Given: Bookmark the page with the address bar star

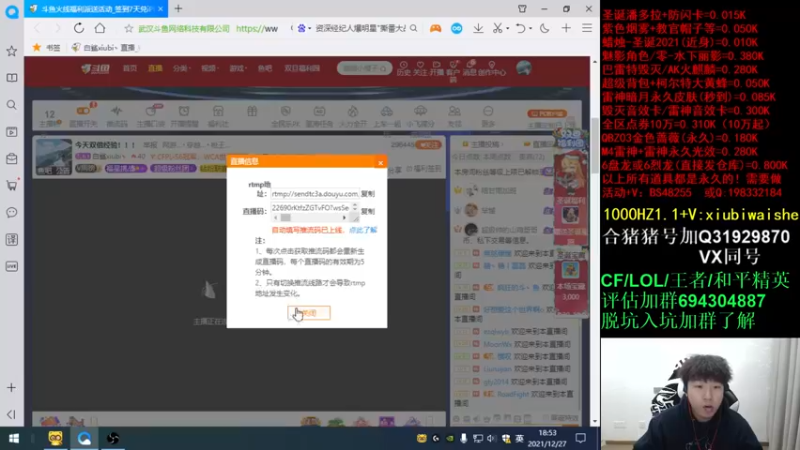Looking at the screenshot, I should tap(129, 29).
